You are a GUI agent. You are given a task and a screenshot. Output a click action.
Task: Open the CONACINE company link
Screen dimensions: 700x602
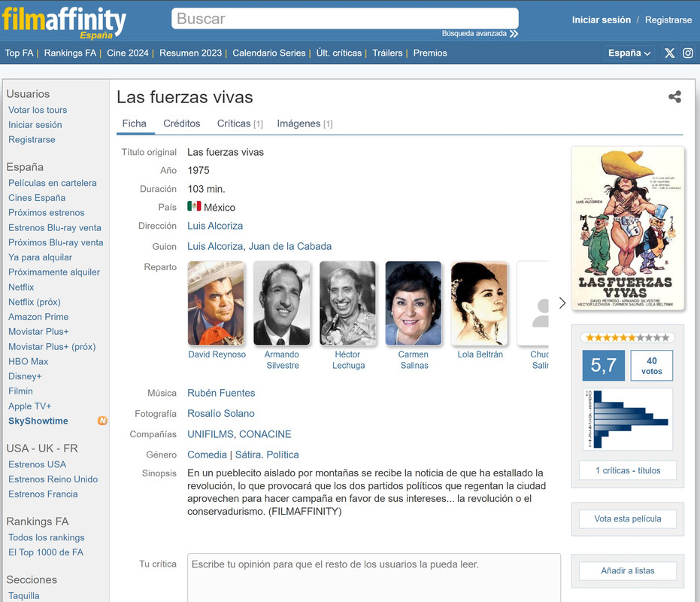coord(265,434)
